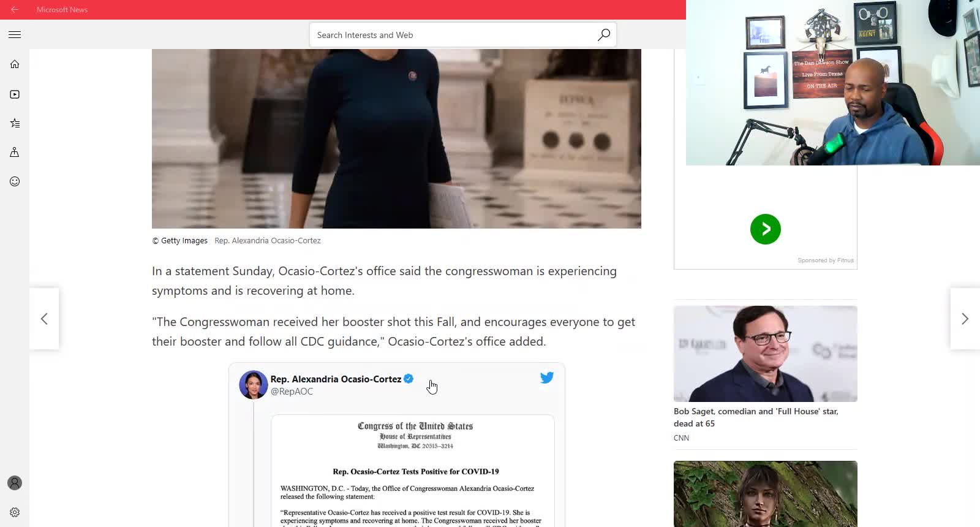Open the Twitter bird icon on tweet
Image resolution: width=980 pixels, height=527 pixels.
[547, 377]
